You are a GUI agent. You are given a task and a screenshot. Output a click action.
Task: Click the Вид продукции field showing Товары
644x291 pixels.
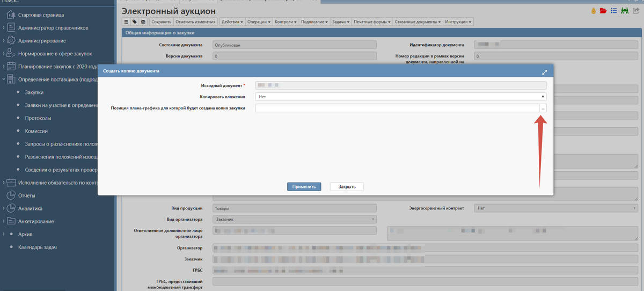[295, 208]
